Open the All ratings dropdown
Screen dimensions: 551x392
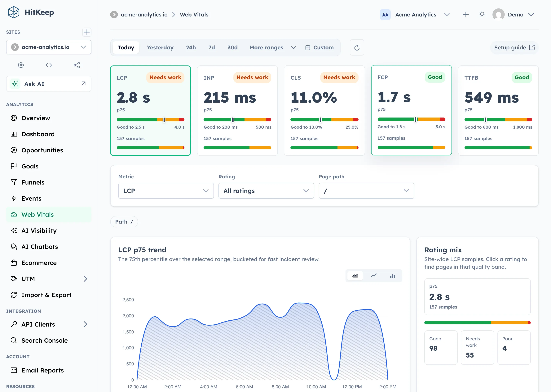pyautogui.click(x=266, y=191)
